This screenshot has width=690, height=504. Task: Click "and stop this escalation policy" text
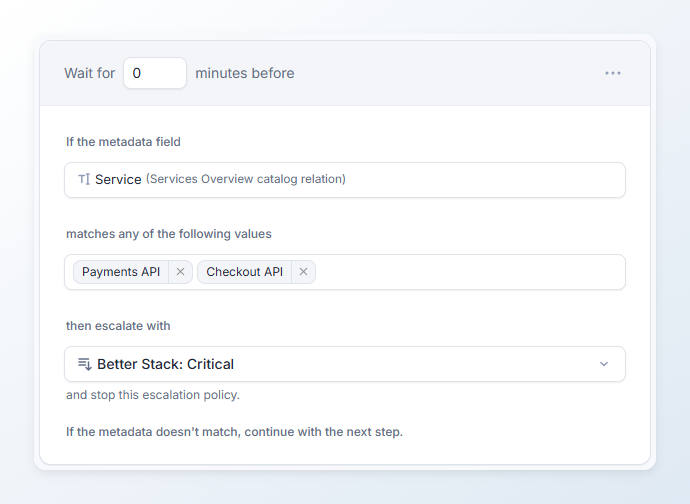[x=153, y=394]
